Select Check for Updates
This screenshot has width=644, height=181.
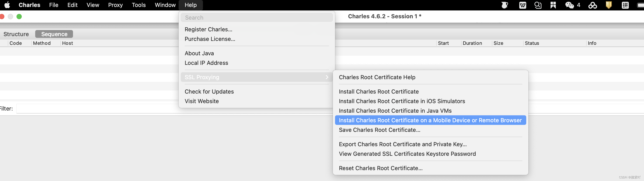click(x=257, y=91)
